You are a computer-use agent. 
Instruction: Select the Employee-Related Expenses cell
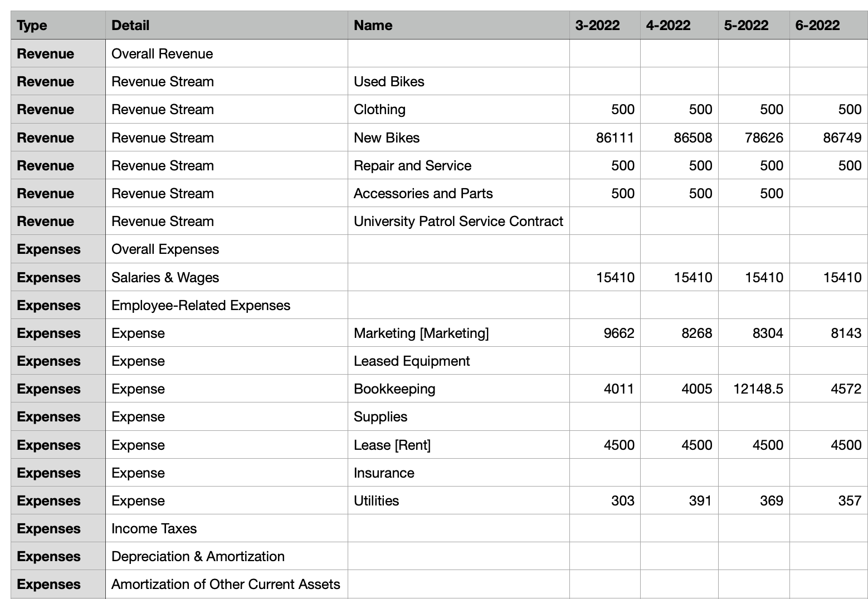[x=227, y=305]
